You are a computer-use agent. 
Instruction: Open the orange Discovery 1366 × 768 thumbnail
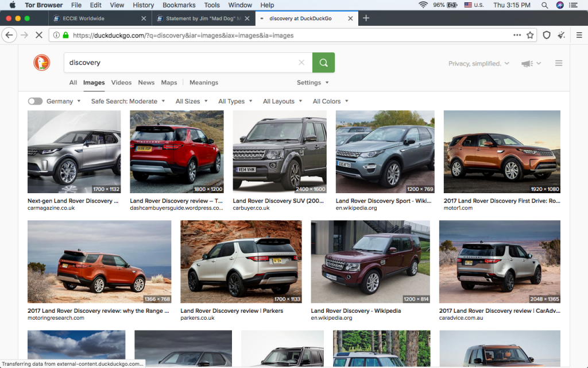click(x=99, y=262)
